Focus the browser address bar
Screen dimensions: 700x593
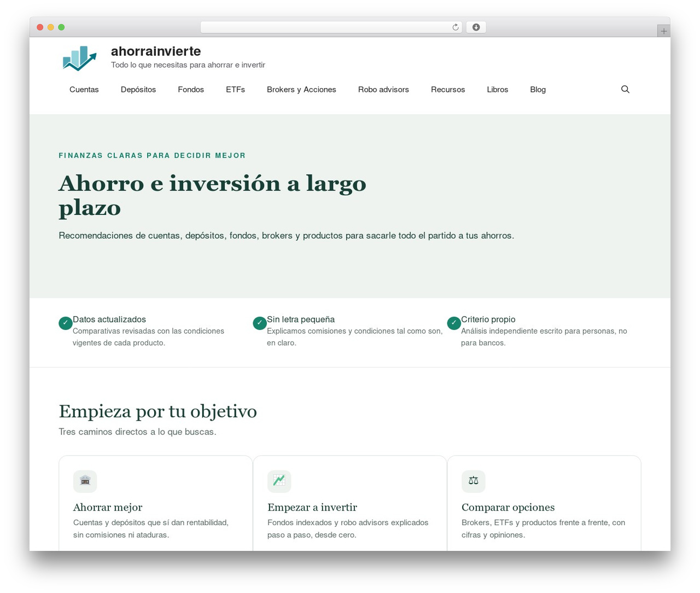[331, 27]
